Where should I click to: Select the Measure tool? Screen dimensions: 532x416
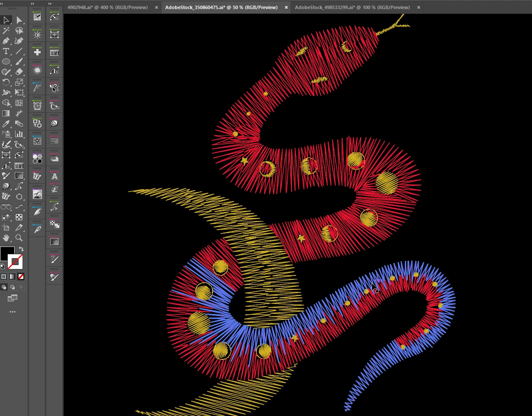point(19,113)
